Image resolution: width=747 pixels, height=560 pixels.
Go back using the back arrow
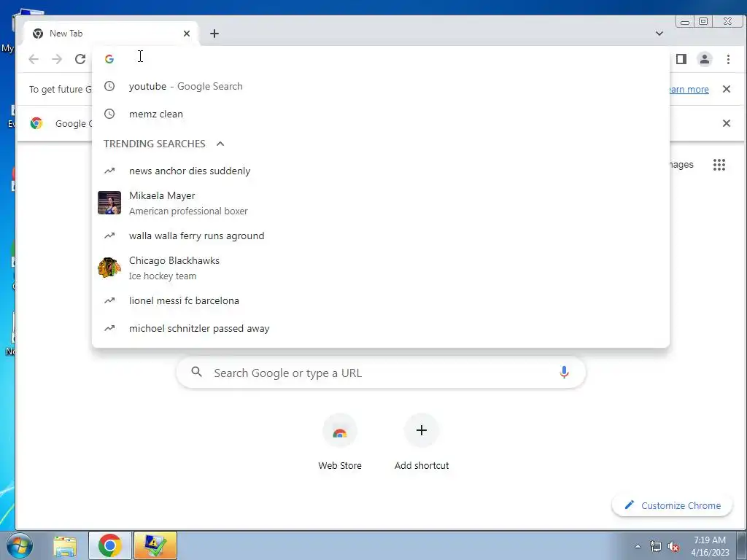click(x=34, y=59)
